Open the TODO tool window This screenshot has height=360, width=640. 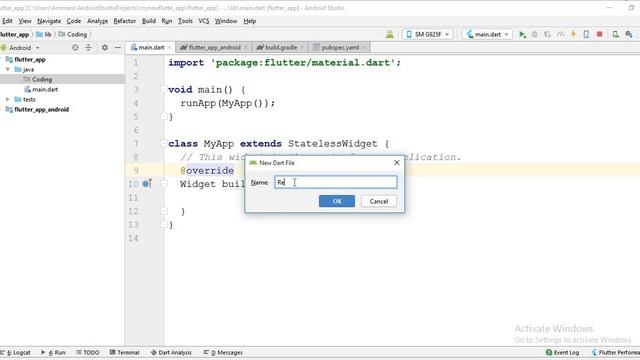click(87, 352)
